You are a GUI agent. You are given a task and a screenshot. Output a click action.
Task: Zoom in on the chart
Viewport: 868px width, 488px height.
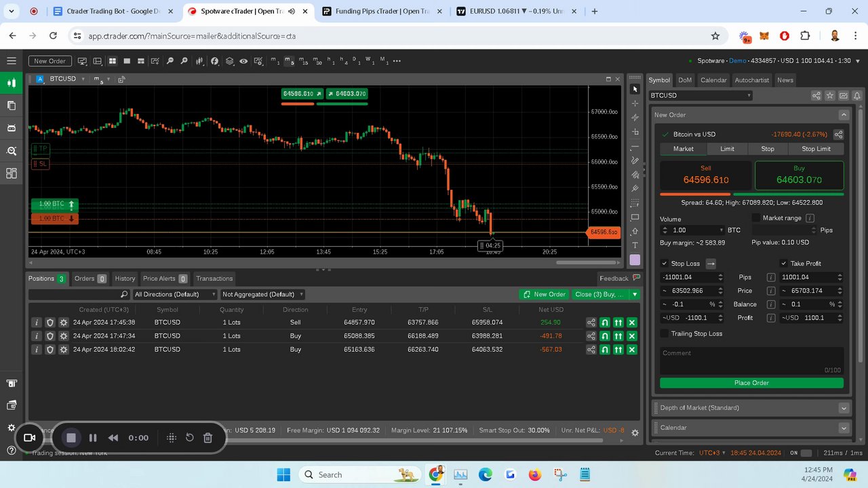pos(184,61)
